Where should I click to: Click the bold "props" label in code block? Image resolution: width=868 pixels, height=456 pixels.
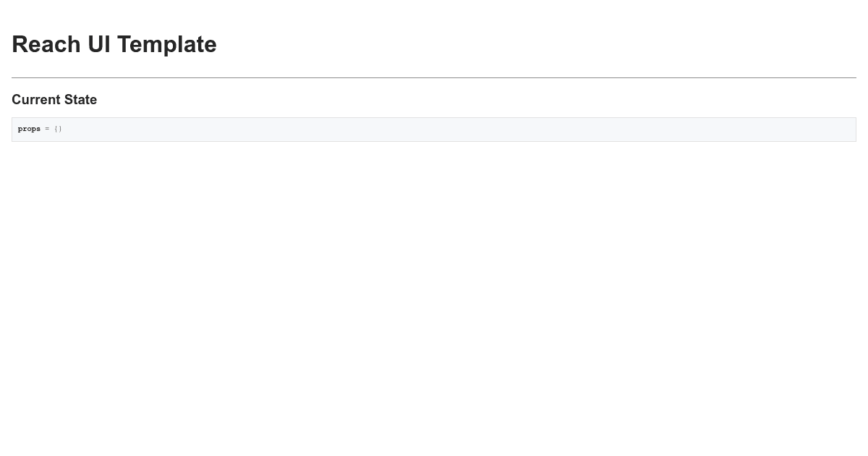pos(29,129)
